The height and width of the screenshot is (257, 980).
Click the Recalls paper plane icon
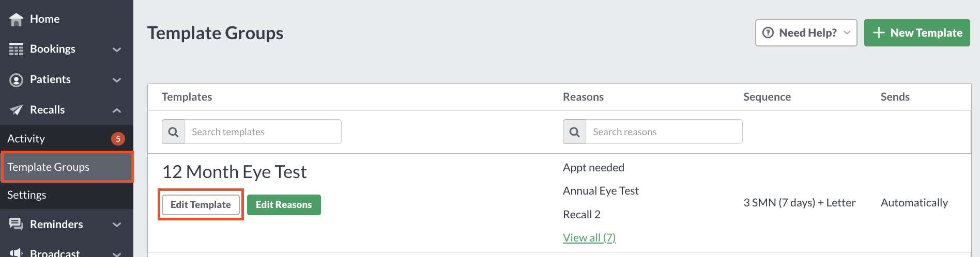(x=16, y=110)
